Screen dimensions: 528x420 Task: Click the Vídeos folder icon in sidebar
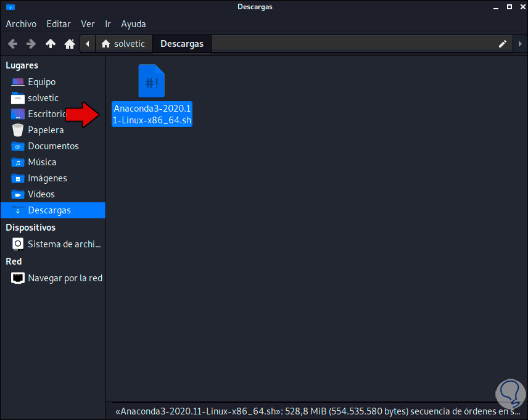click(18, 194)
